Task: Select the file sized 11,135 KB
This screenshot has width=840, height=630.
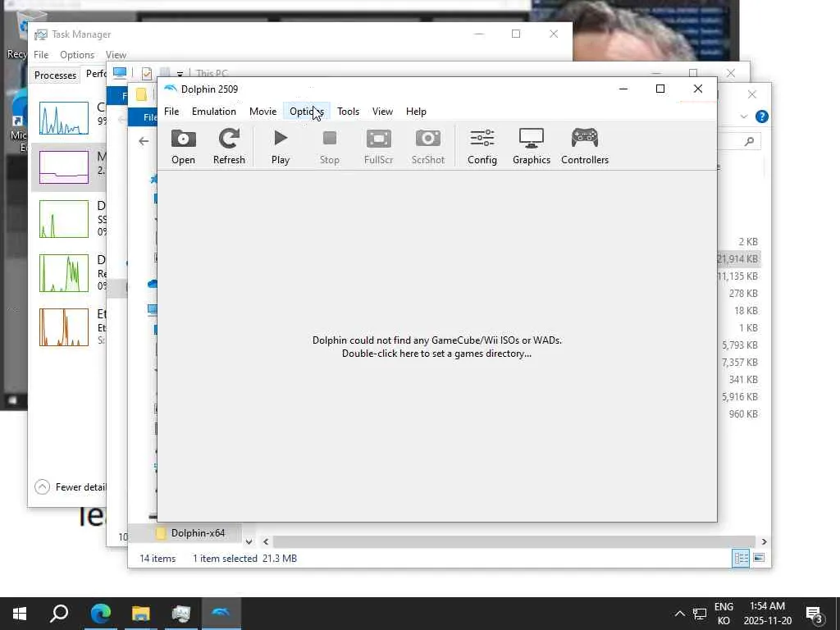Action: 737,276
